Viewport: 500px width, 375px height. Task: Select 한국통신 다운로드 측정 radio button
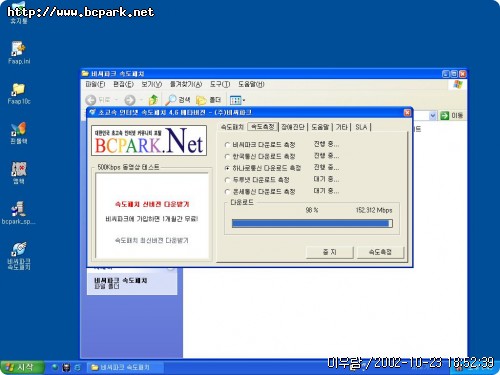(227, 156)
